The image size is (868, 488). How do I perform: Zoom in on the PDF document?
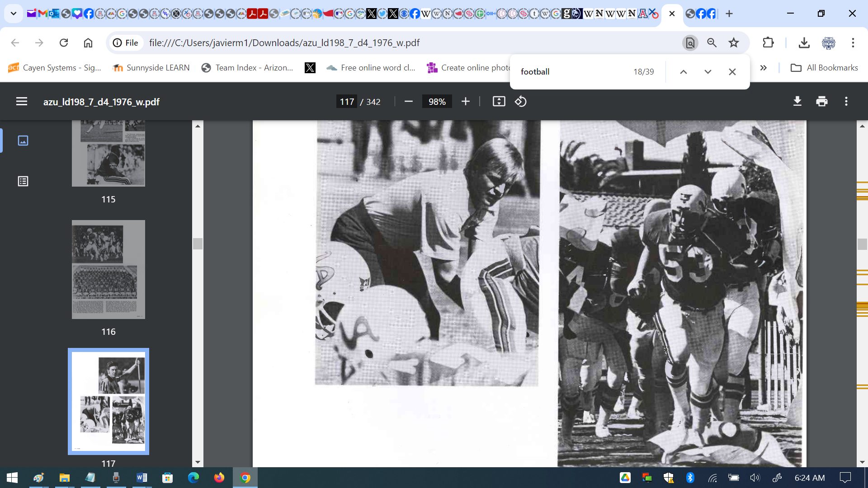coord(466,102)
